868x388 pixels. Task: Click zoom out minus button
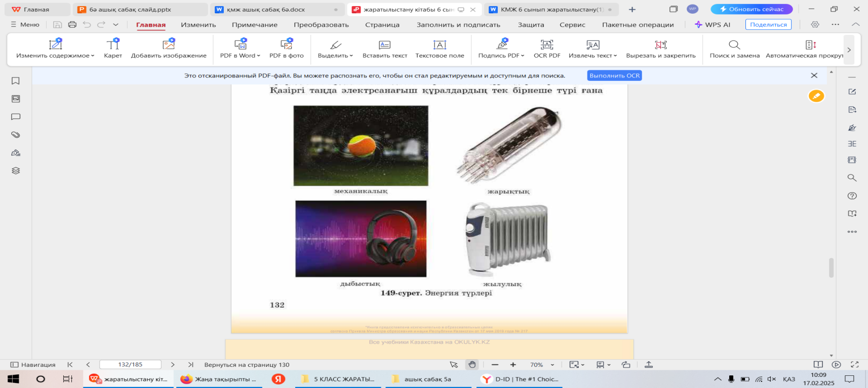tap(495, 365)
